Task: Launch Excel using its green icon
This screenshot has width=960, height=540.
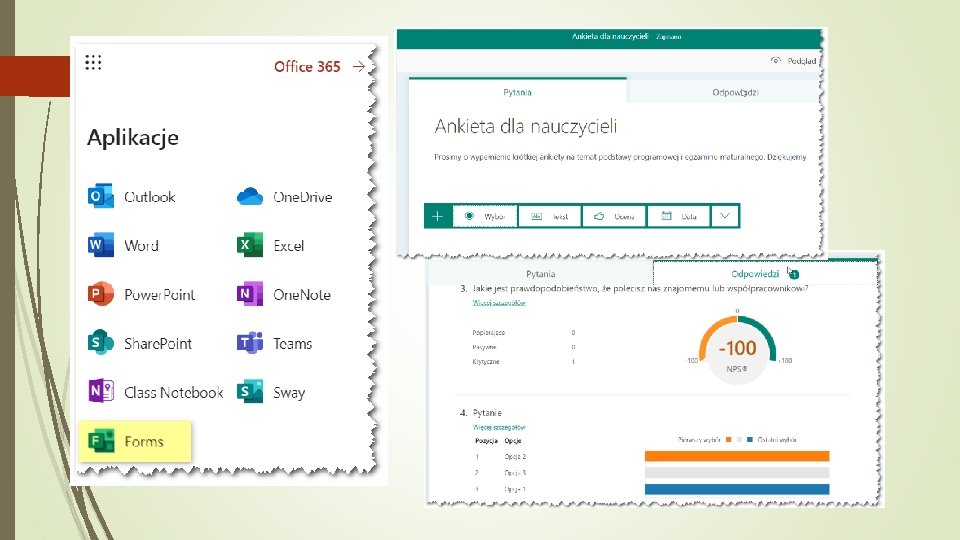Action: [250, 245]
